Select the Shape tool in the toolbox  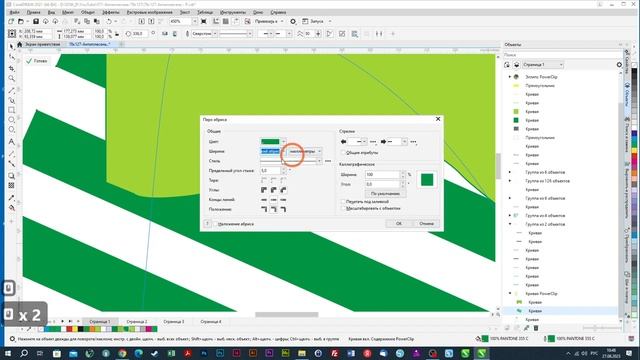click(11, 57)
